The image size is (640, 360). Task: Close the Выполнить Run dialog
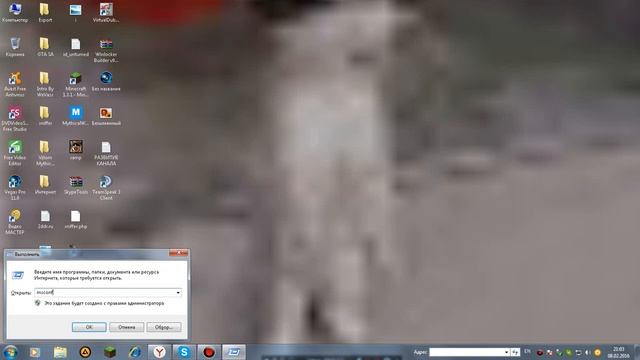(178, 253)
